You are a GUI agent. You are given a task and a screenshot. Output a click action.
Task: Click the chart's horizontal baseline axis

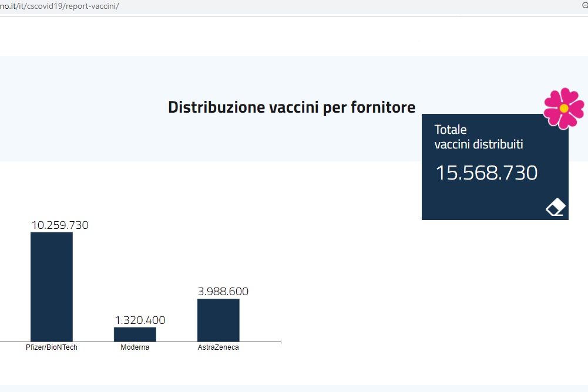pos(176,342)
